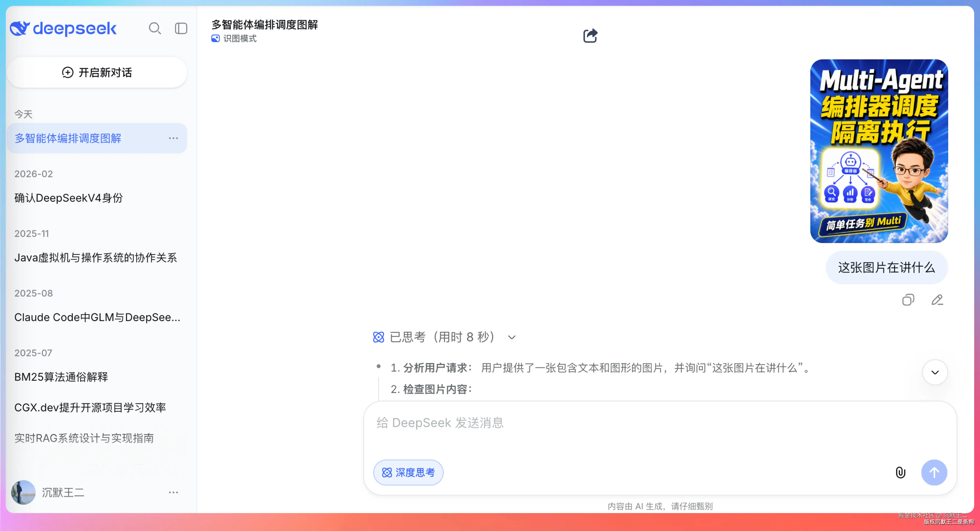The width and height of the screenshot is (980, 531).
Task: Click the 内容由 AI 生成 disclaimer text
Action: pos(660,506)
